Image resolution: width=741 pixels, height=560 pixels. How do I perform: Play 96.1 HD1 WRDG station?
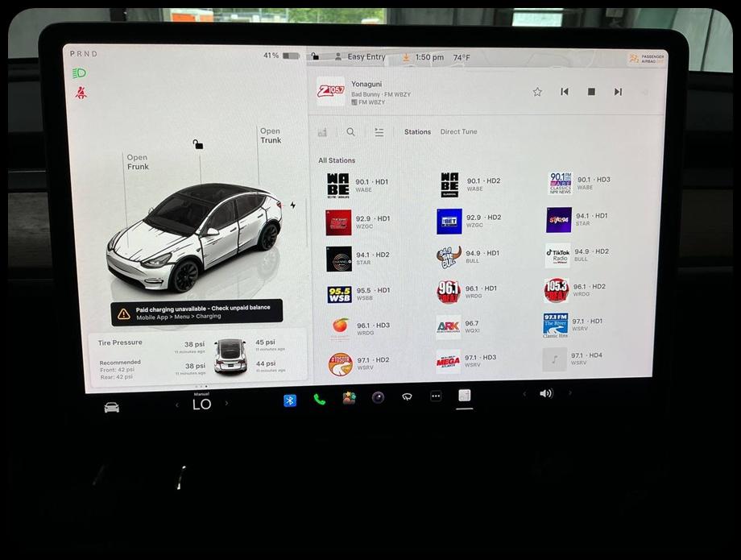(x=467, y=292)
